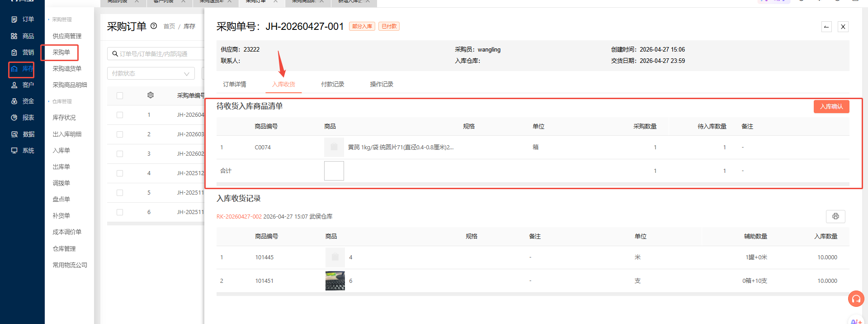Close the JH-20260427-001 detail drawer
Viewport: 868px width, 324px height.
[x=843, y=27]
